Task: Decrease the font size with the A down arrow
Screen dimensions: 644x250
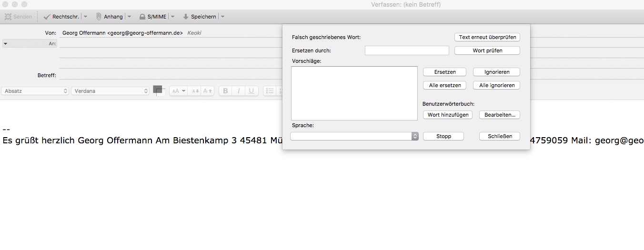Action: [x=195, y=91]
